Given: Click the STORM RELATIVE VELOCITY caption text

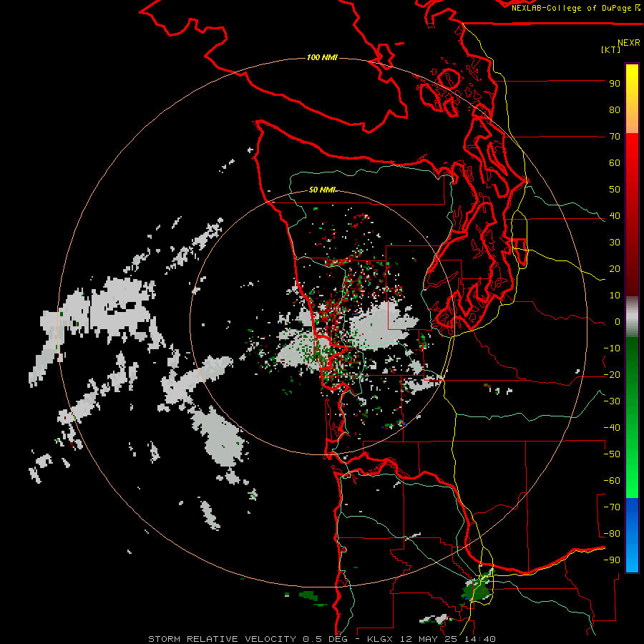Looking at the screenshot, I should 222,639.
